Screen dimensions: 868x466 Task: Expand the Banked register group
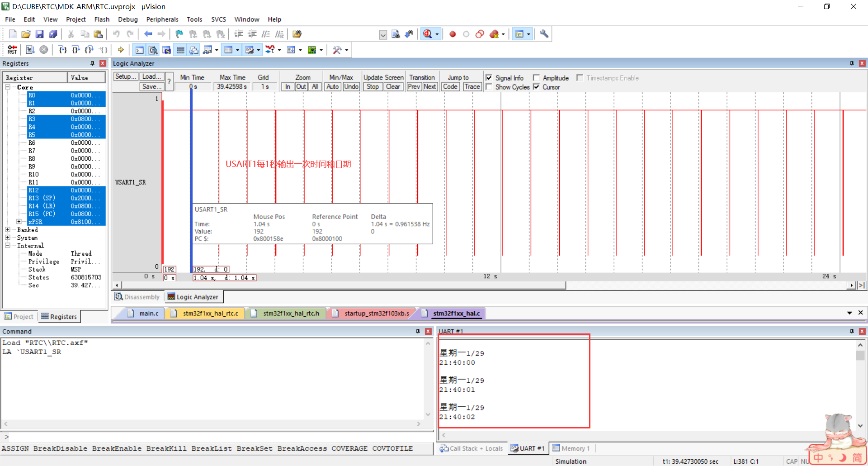(x=8, y=229)
